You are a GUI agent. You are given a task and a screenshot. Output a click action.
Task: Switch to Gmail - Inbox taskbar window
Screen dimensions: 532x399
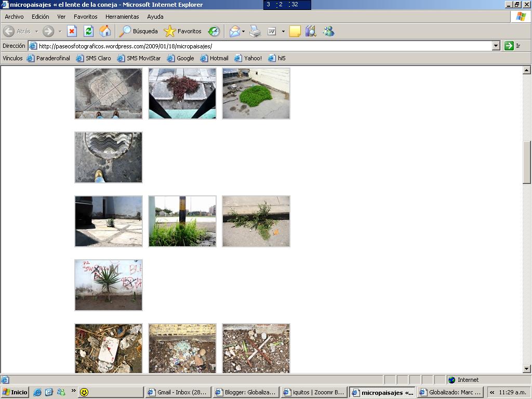178,392
